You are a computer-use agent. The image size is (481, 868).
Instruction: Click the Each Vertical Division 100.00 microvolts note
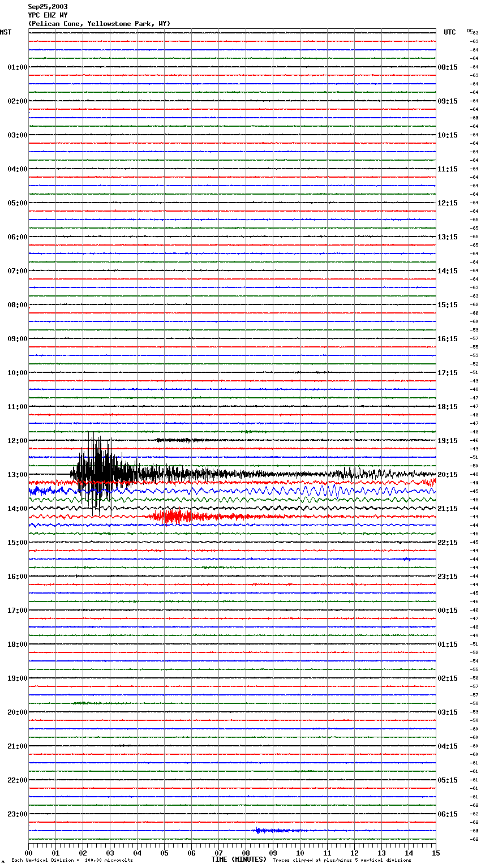coord(72,861)
